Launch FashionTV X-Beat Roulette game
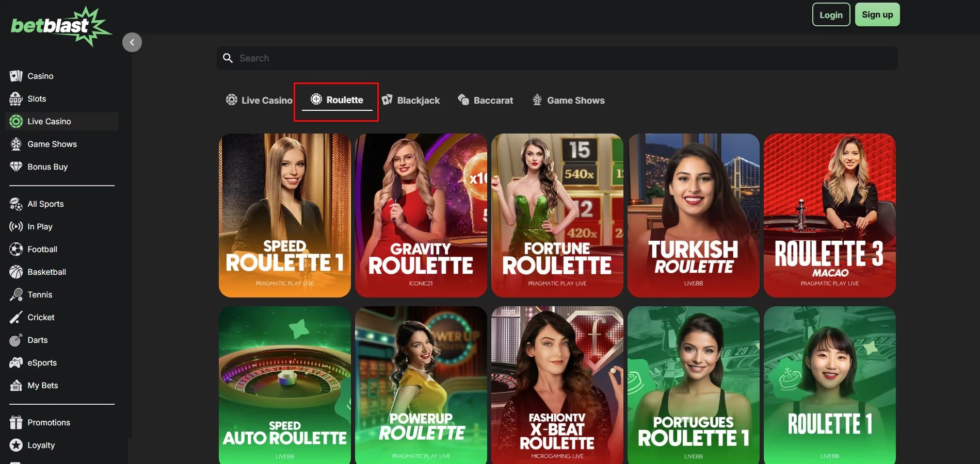Image resolution: width=980 pixels, height=464 pixels. click(557, 385)
